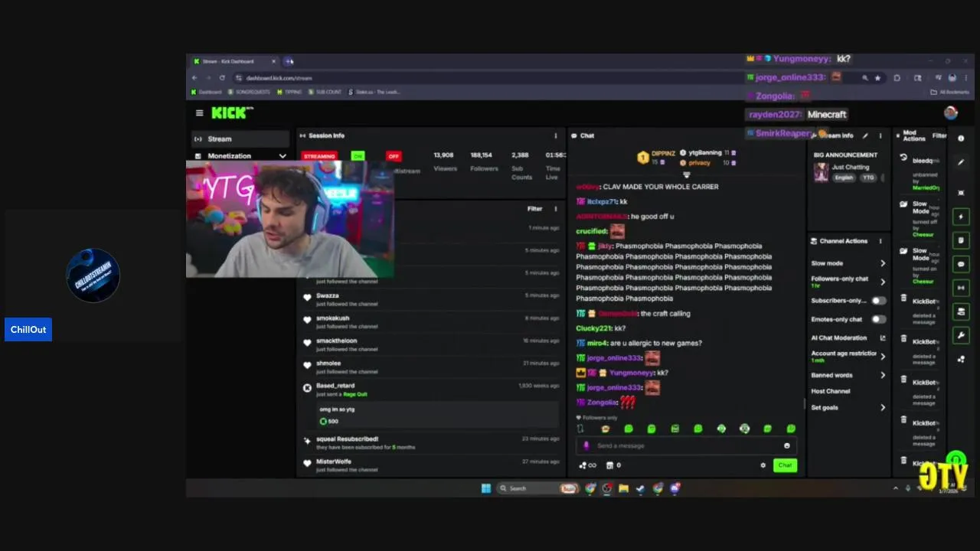Open the Dashboard bookmark
The width and height of the screenshot is (980, 551).
[x=206, y=92]
